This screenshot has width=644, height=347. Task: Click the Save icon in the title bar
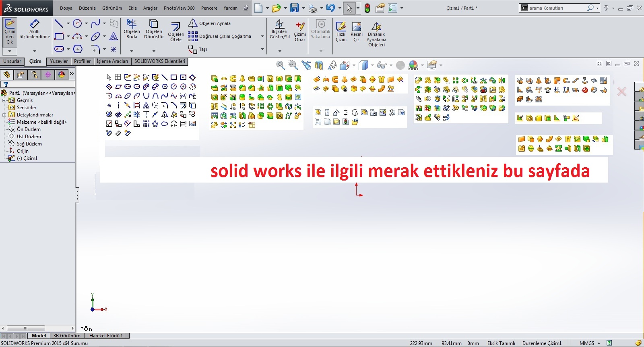[294, 8]
